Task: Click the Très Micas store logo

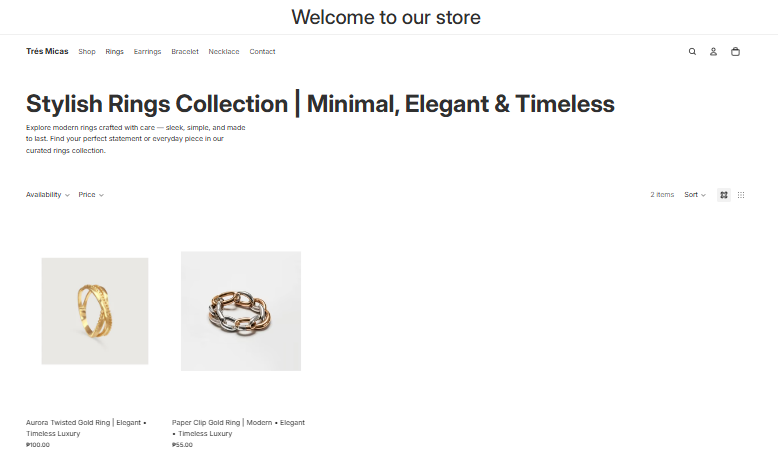Action: [x=47, y=52]
